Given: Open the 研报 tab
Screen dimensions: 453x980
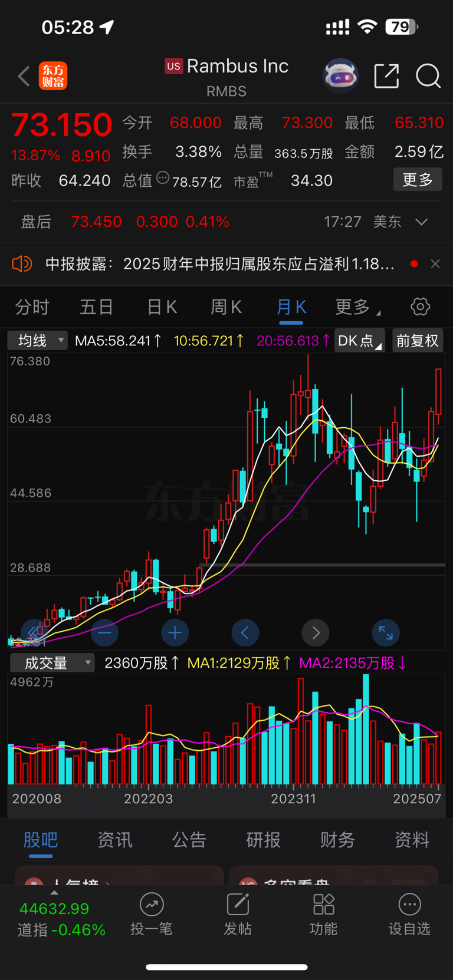Looking at the screenshot, I should click(264, 839).
